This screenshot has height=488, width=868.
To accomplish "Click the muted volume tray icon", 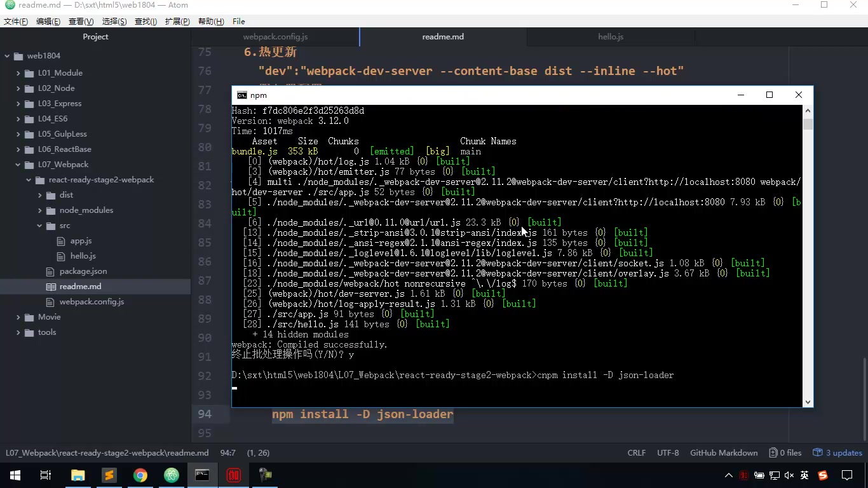I will pyautogui.click(x=790, y=475).
